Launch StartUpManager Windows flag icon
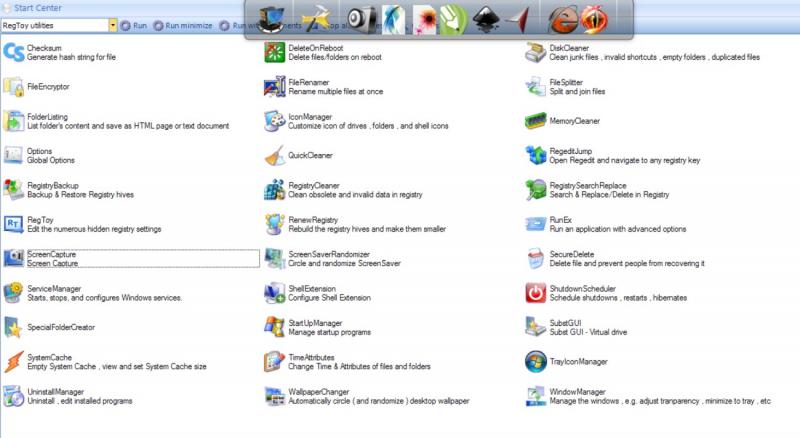This screenshot has width=800, height=438. tap(274, 327)
